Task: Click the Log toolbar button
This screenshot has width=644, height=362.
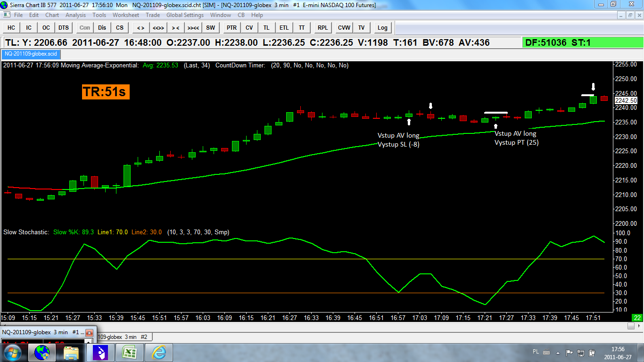Action: point(382,28)
